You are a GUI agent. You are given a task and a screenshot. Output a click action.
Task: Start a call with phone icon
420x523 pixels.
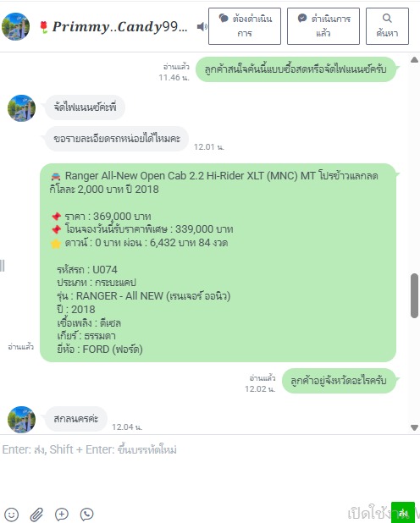tap(87, 514)
